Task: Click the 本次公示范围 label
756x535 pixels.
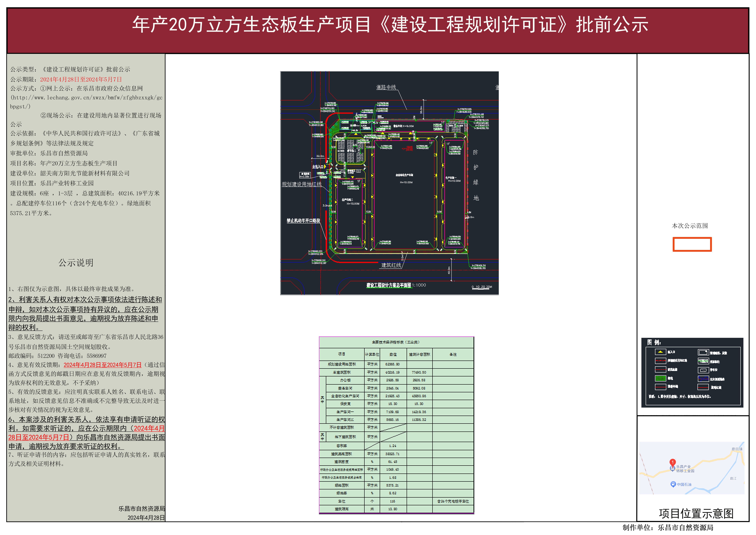Action: [x=690, y=226]
